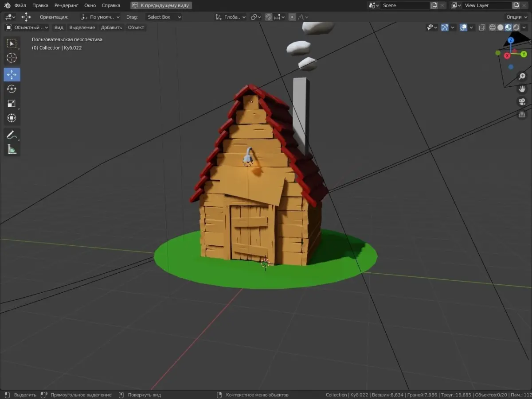
Task: Toggle proportional editing
Action: 292,17
